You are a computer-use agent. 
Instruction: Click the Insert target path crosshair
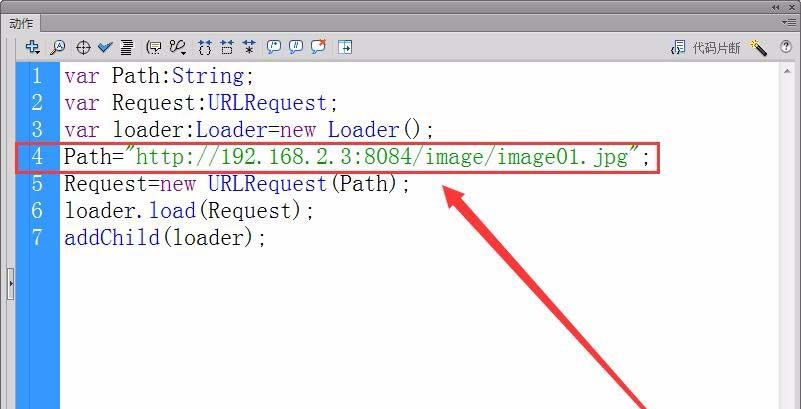click(83, 48)
